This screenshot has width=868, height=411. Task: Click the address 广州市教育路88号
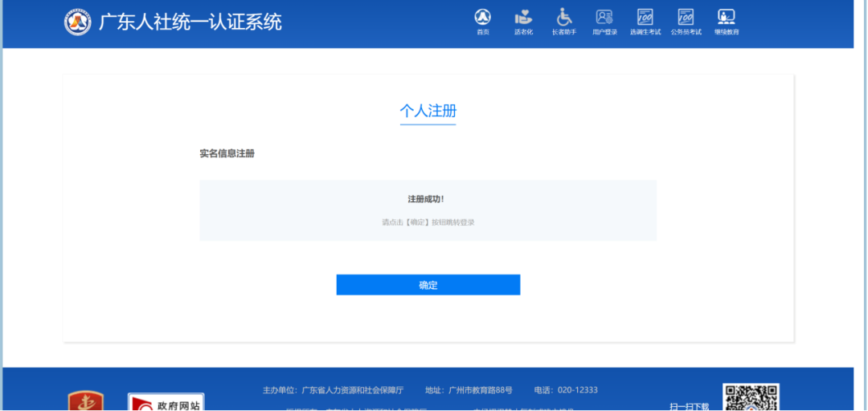pyautogui.click(x=469, y=390)
